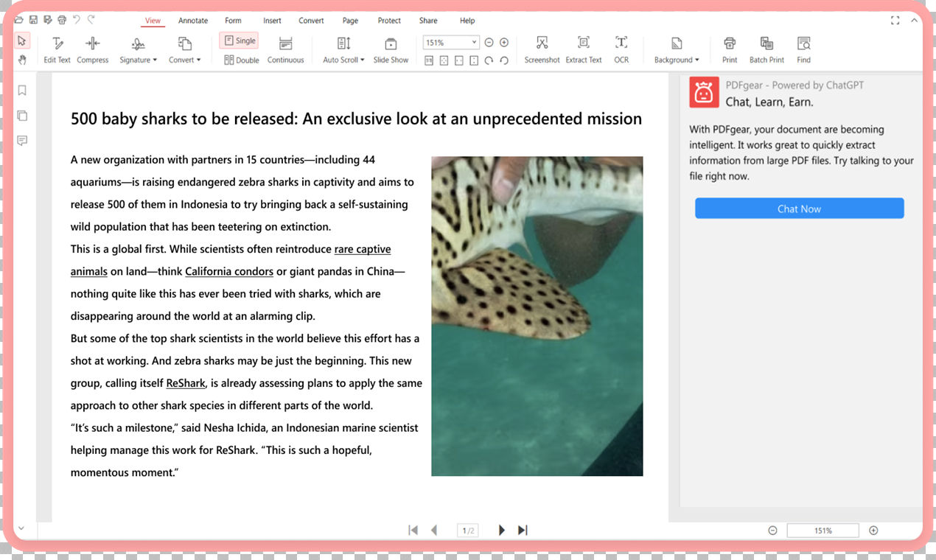936x560 pixels.
Task: Jump to the last page
Action: coord(523,530)
